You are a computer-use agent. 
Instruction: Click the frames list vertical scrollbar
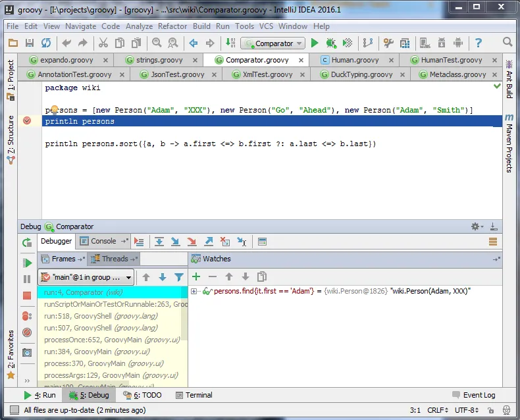coord(184,312)
